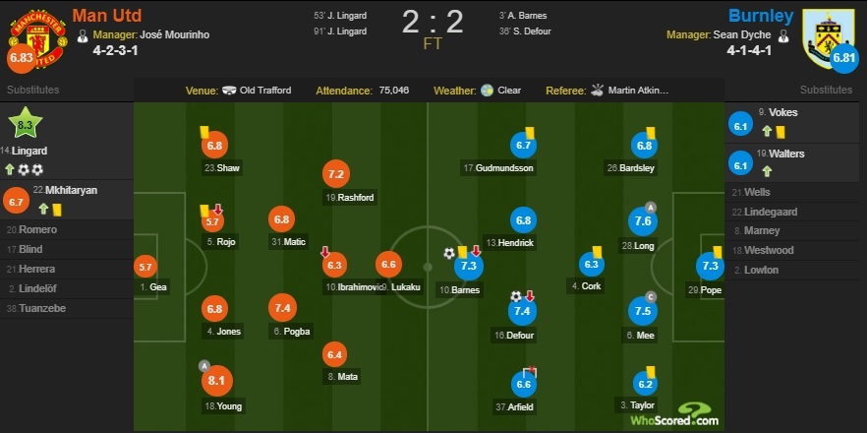Click Pogba's 7.4 rating on the pitch
Image resolution: width=868 pixels, height=433 pixels.
coord(283,308)
